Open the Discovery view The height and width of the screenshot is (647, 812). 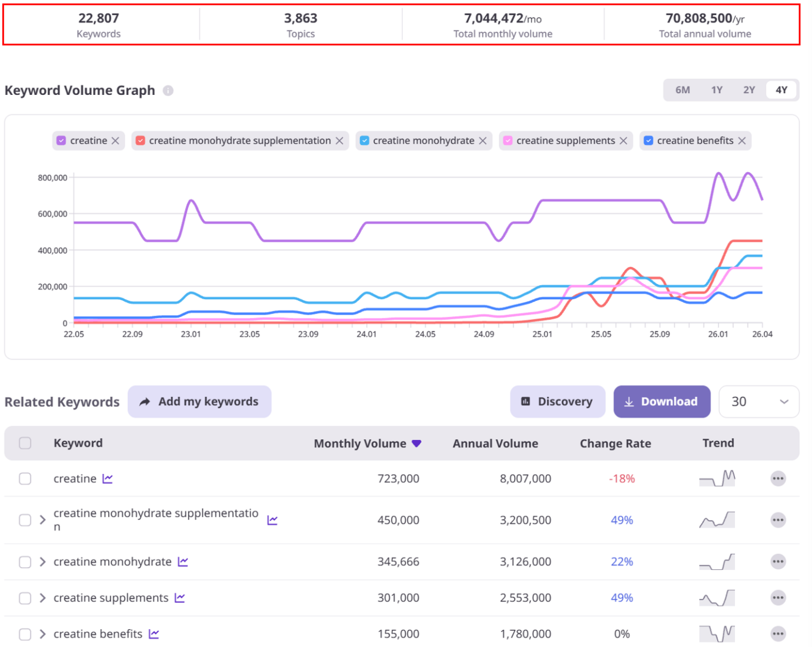(x=558, y=402)
